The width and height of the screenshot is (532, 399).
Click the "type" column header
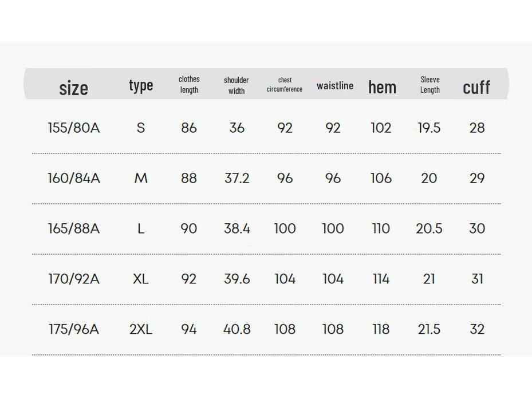[141, 86]
